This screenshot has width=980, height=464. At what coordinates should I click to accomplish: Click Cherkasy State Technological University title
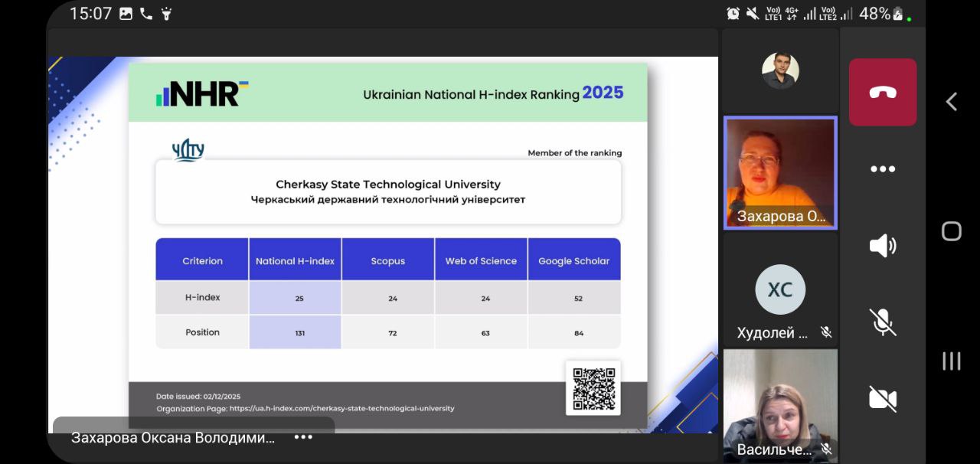tap(388, 185)
